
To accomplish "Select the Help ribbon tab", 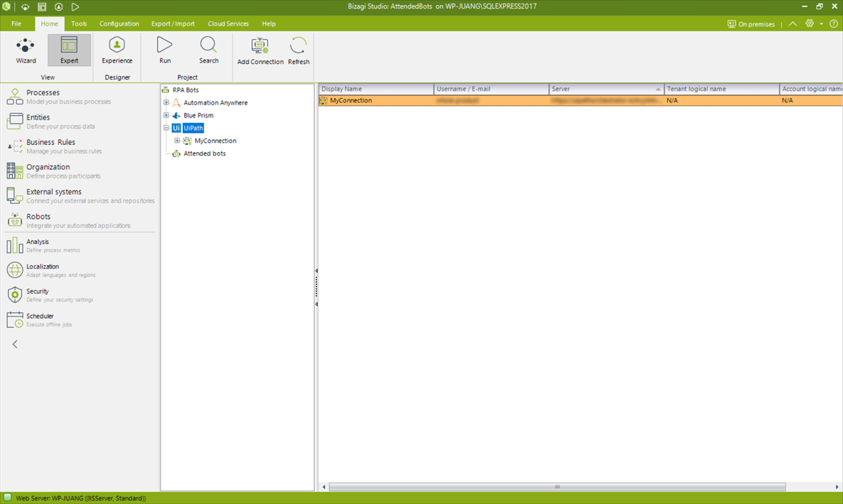I will coord(269,23).
